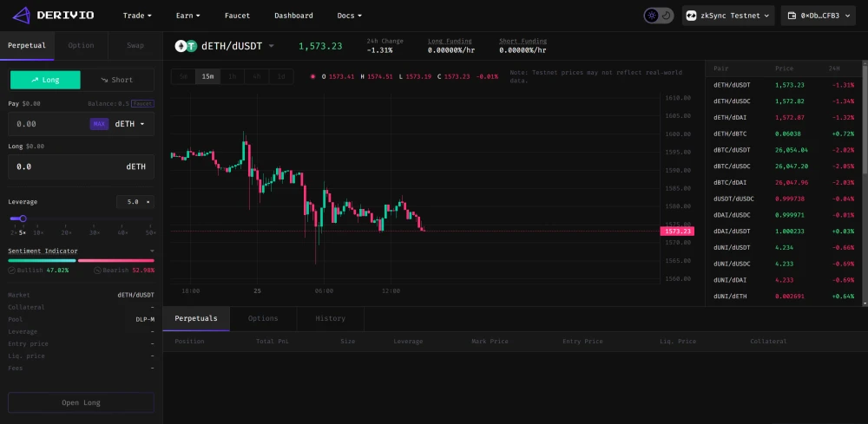
Task: Click the Bullish sentiment icon
Action: [11, 271]
